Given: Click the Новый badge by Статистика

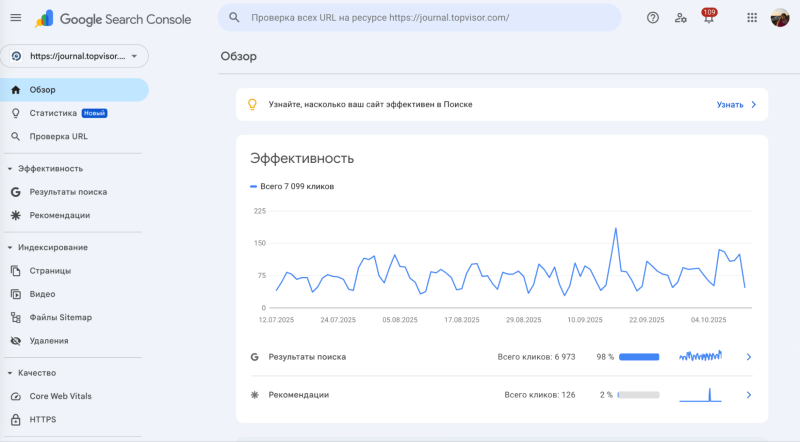Looking at the screenshot, I should click(x=94, y=113).
